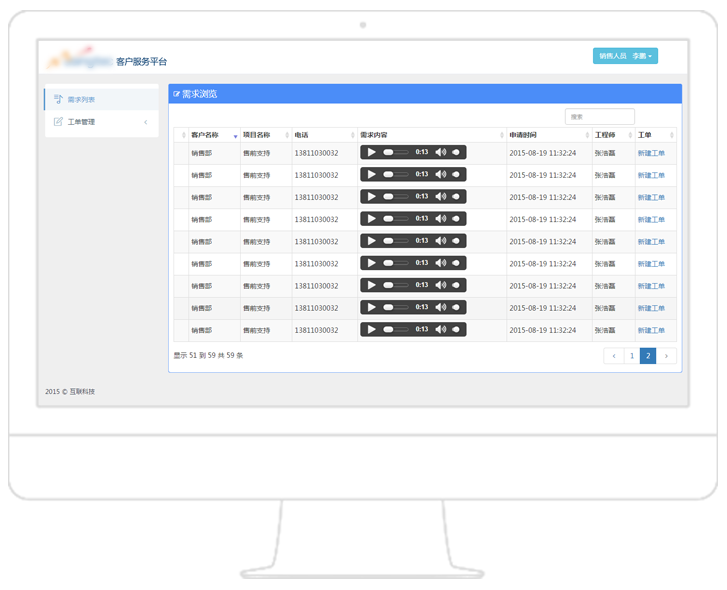The height and width of the screenshot is (590, 727).
Task: Open the 销售人员 李鹏 user dropdown
Action: (x=625, y=56)
